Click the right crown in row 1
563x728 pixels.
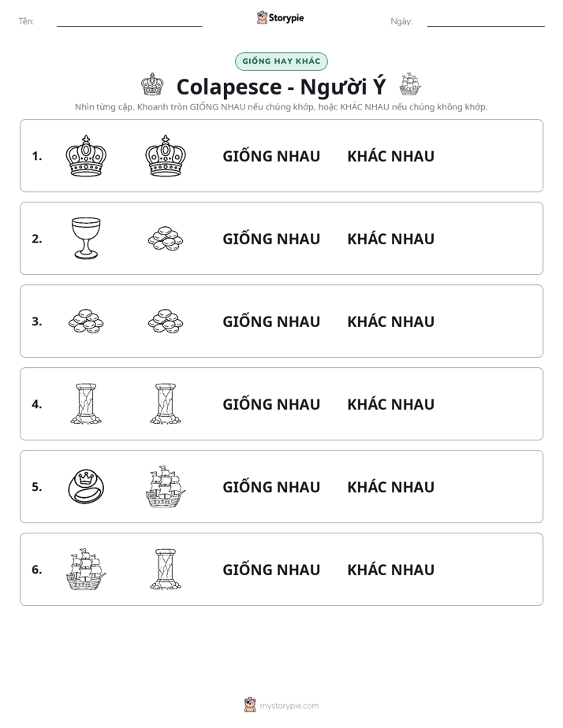pos(166,156)
